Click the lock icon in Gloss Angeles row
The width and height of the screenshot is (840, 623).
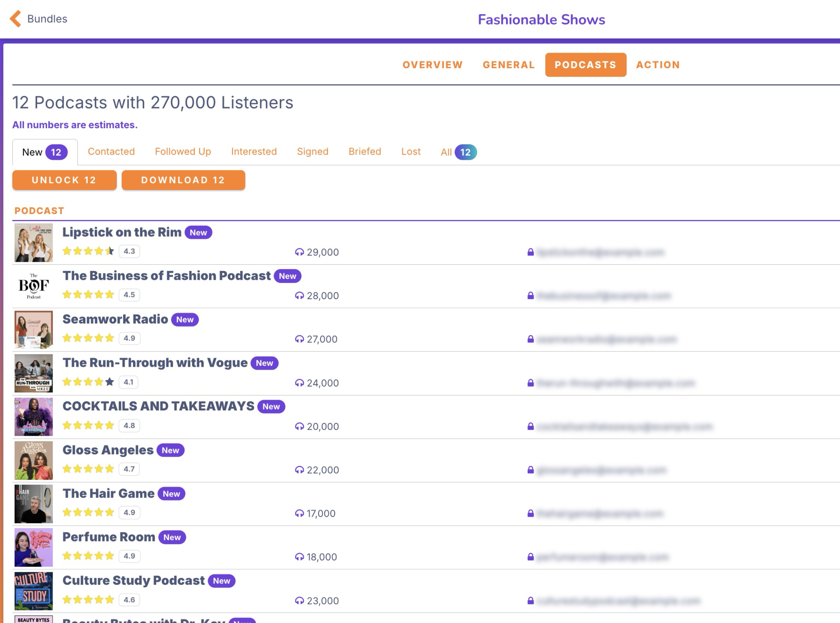[x=530, y=470]
